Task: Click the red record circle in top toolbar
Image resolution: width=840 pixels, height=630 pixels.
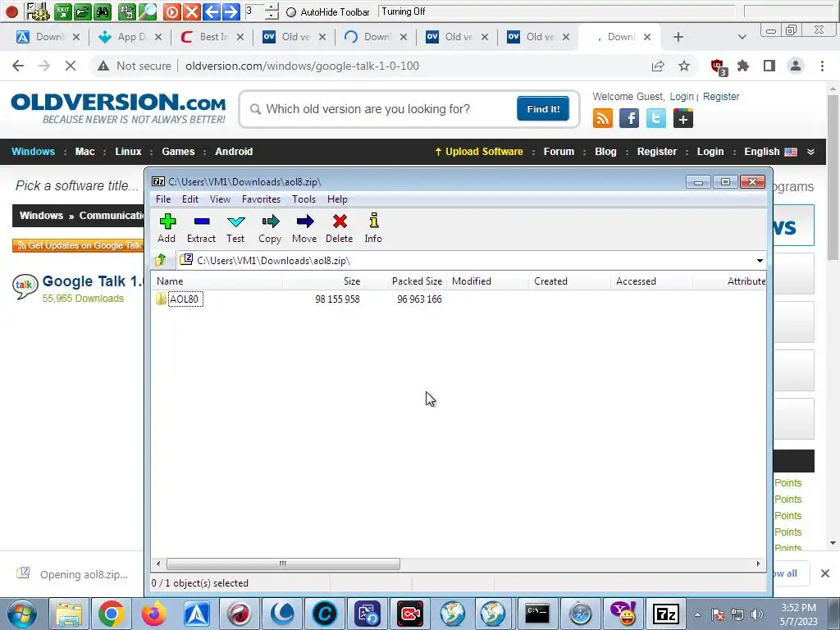Action: point(11,11)
